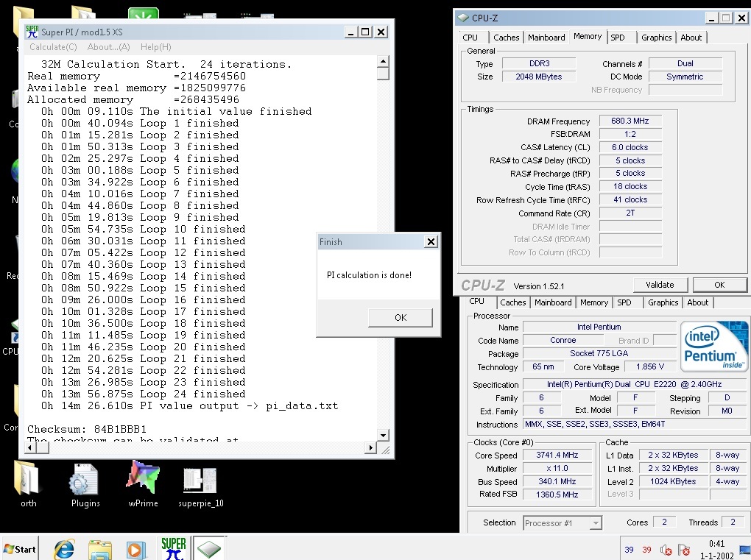Select CPU tab in upper CPU-Z window
The height and width of the screenshot is (560, 751).
[x=470, y=38]
